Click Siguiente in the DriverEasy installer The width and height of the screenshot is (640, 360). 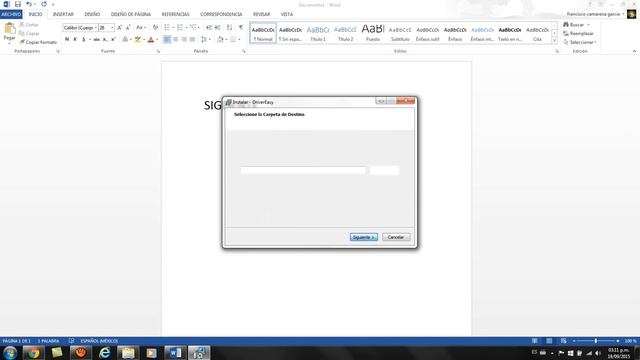[x=364, y=237]
